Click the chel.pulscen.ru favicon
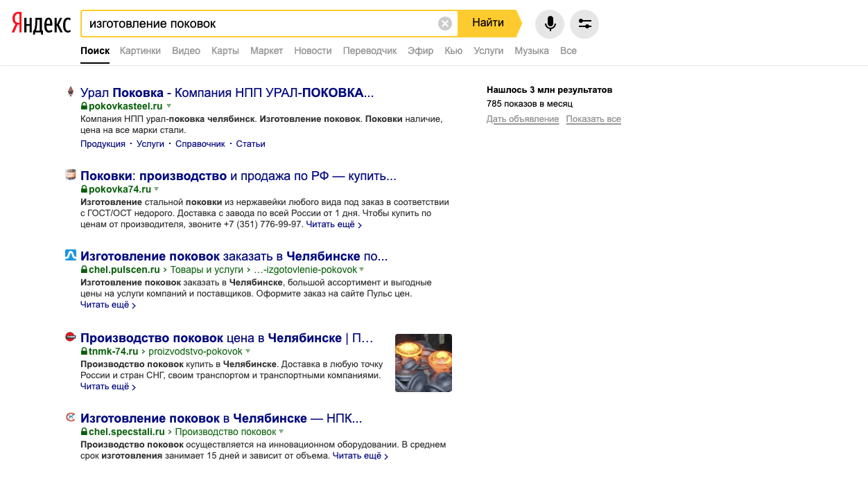The height and width of the screenshot is (478, 868). point(70,255)
